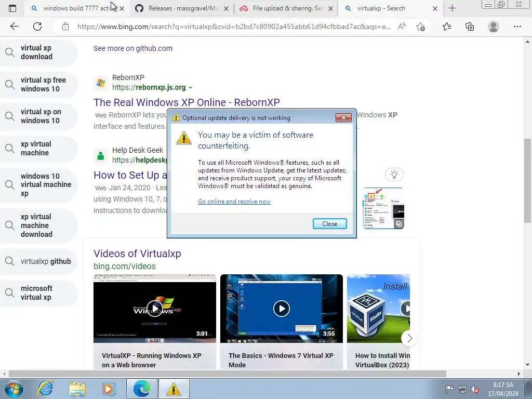The image size is (532, 399).
Task: Open the Windows Start orb
Action: 14,389
